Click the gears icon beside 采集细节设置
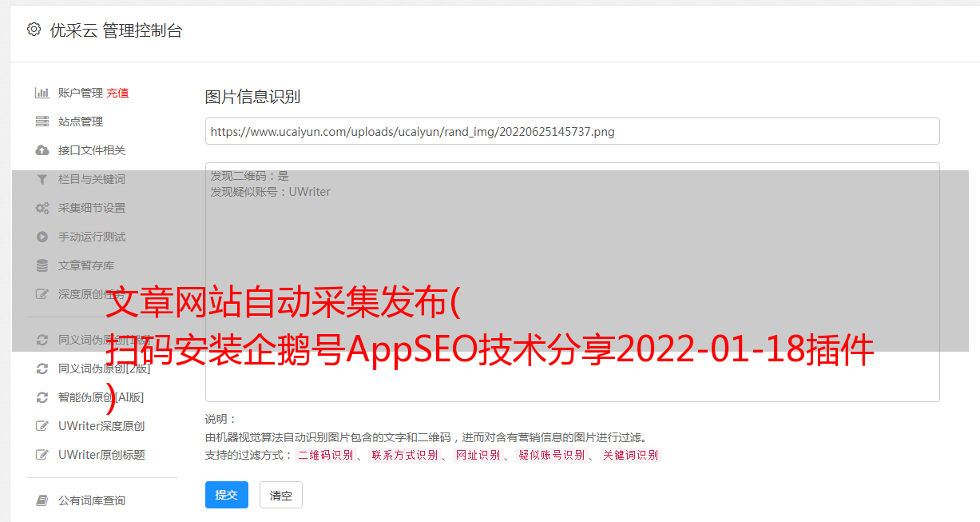 tap(42, 208)
